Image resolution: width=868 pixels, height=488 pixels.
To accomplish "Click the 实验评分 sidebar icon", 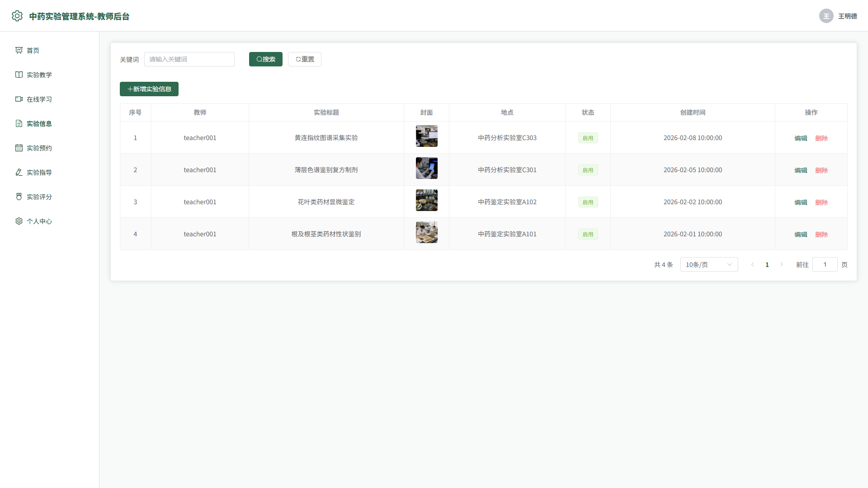I will tap(19, 197).
